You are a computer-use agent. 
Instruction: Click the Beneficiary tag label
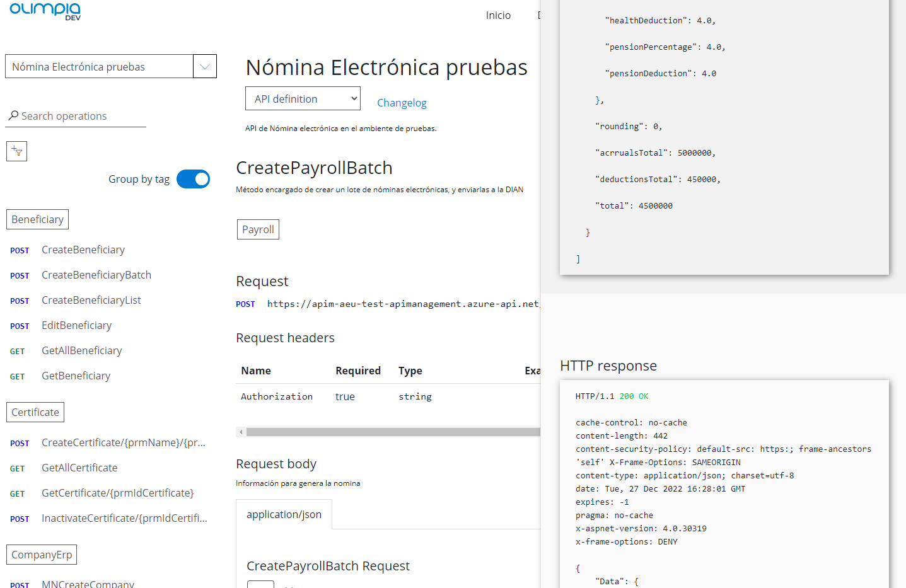(37, 219)
